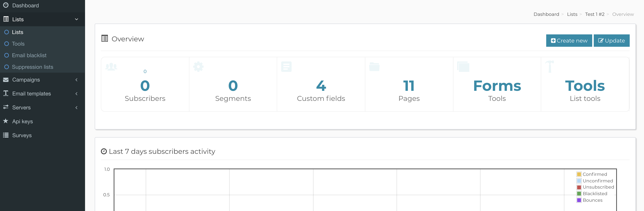Click the Overview heading list icon
The width and height of the screenshot is (644, 211).
tap(105, 38)
